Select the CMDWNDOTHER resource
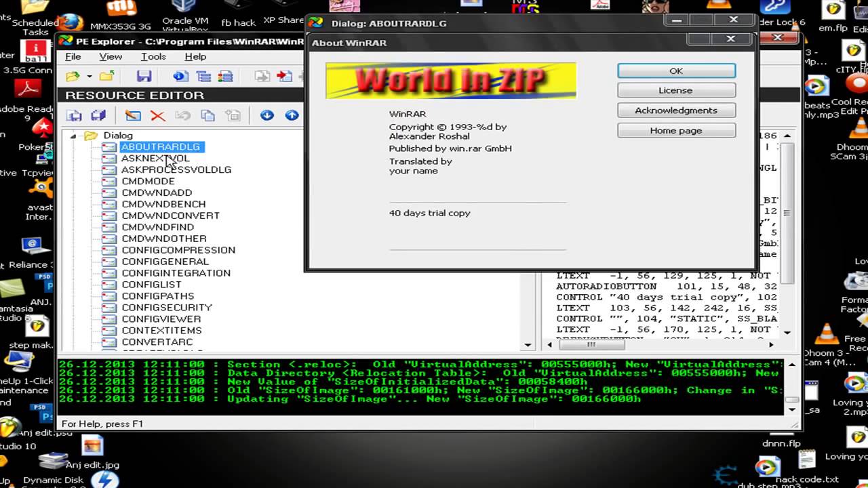Viewport: 868px width, 488px height. pyautogui.click(x=164, y=239)
